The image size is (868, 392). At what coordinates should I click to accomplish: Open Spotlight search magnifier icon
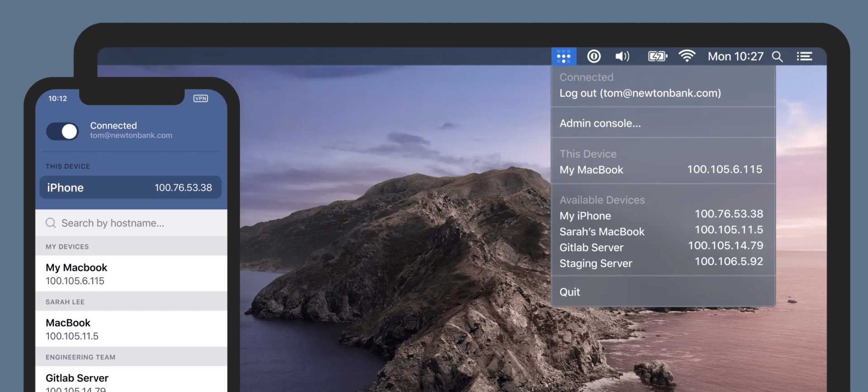[x=777, y=56]
